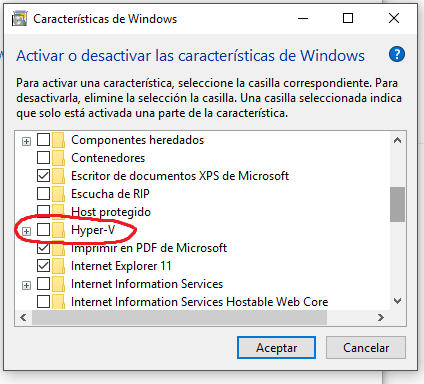Click the horizontal scrollbar left arrow
This screenshot has height=384, width=424.
[x=23, y=317]
